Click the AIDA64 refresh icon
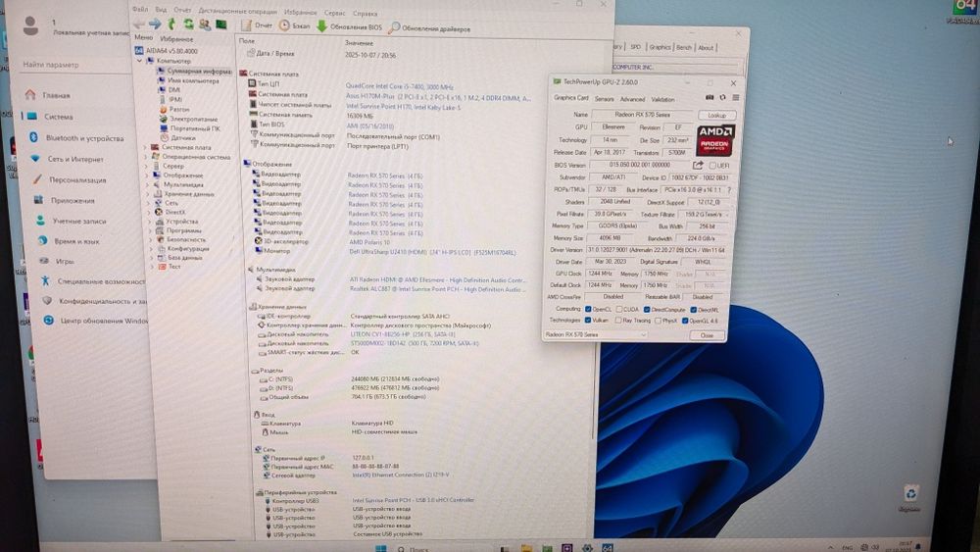 coord(188,24)
